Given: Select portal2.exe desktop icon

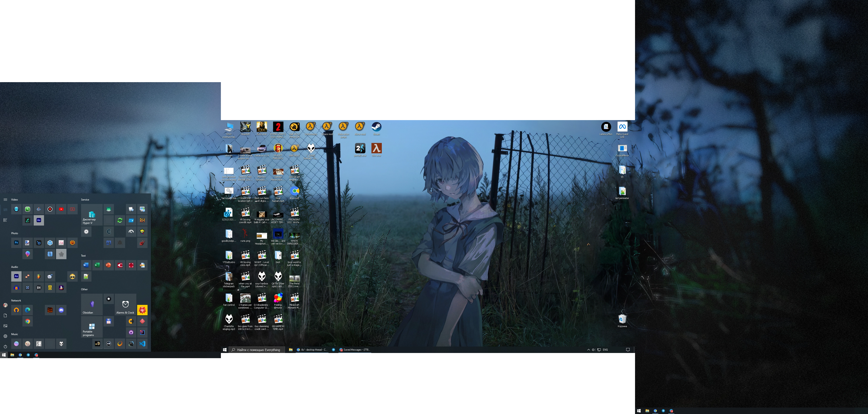Looking at the screenshot, I should click(360, 150).
